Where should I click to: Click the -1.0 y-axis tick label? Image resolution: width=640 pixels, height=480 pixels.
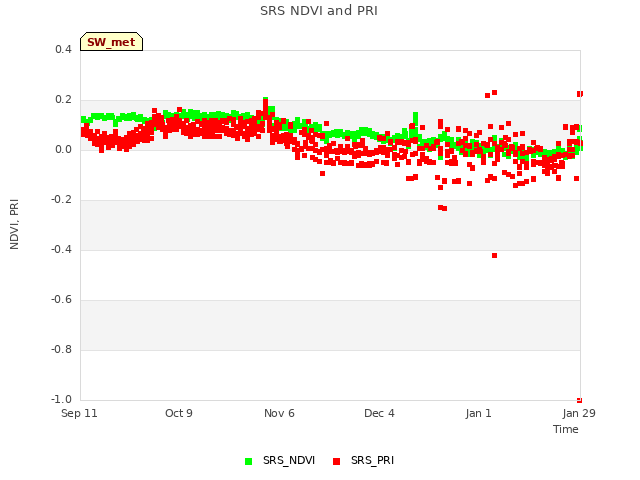[61, 399]
